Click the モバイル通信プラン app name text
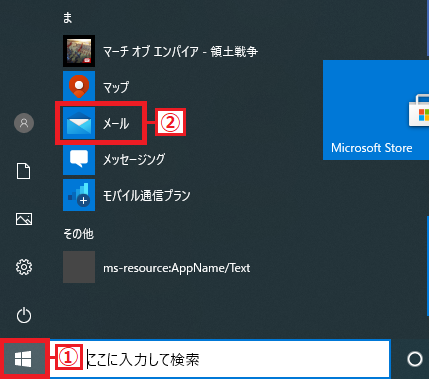This screenshot has height=379, width=429. 146,195
